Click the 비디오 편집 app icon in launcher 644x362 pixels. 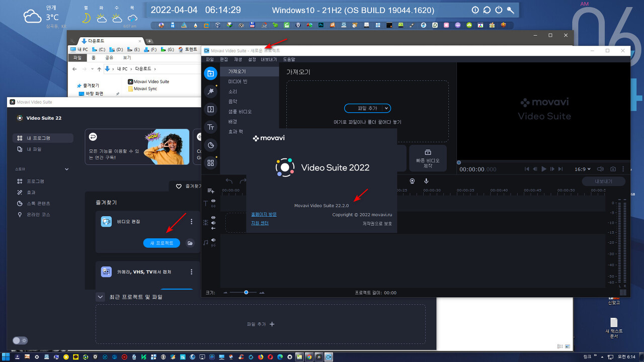106,222
